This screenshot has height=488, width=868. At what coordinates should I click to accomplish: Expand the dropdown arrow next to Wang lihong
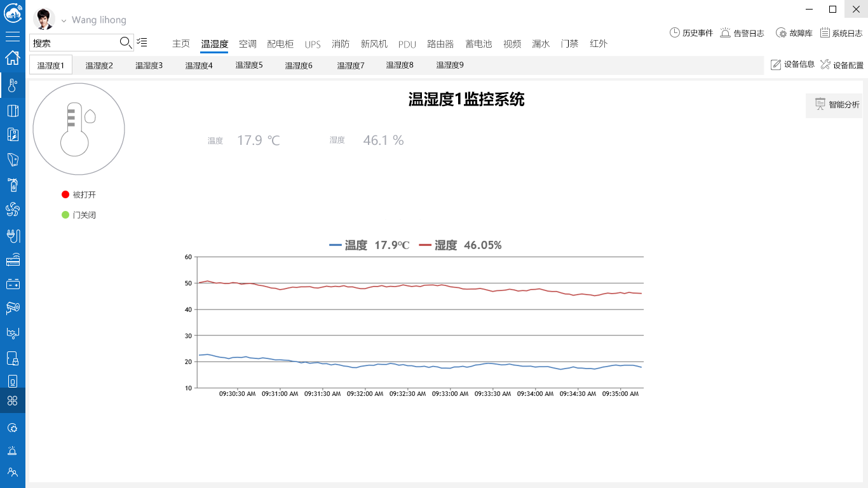click(64, 21)
